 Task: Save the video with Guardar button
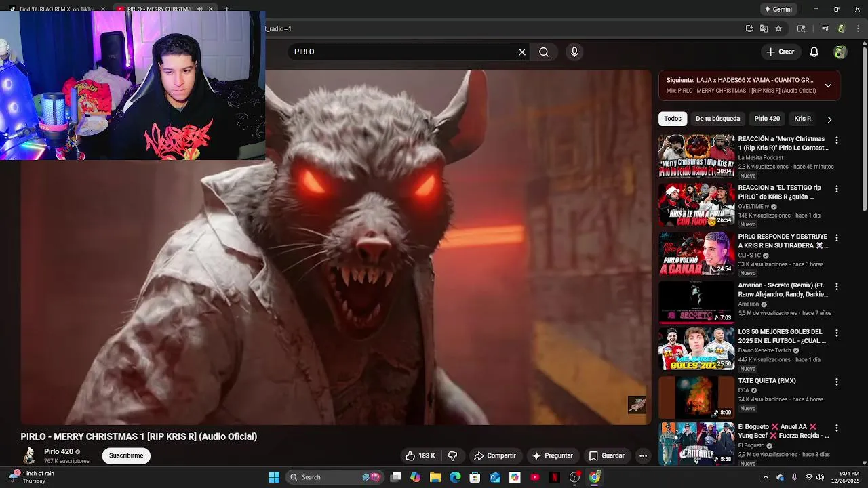[x=606, y=455]
